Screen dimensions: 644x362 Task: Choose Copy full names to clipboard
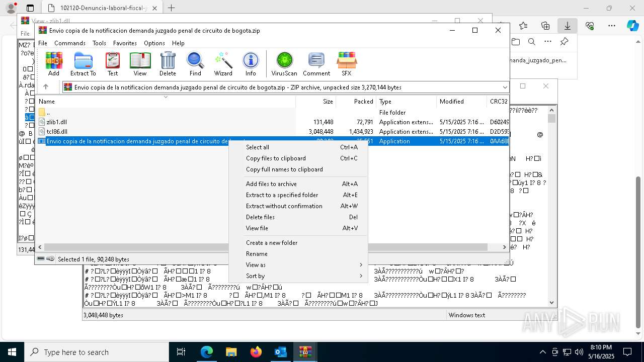[x=298, y=169]
